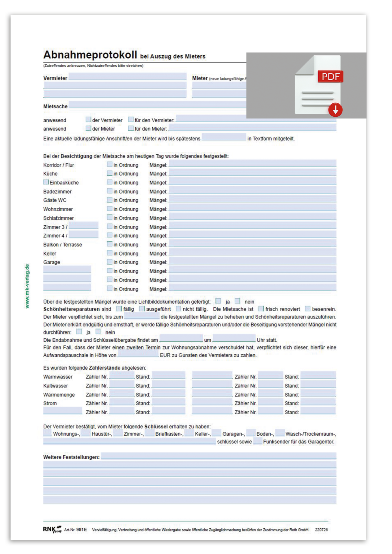Viewport: 392px width, 554px height.
Task: Tick the 'für den Mieter' checkbox
Action: click(131, 128)
